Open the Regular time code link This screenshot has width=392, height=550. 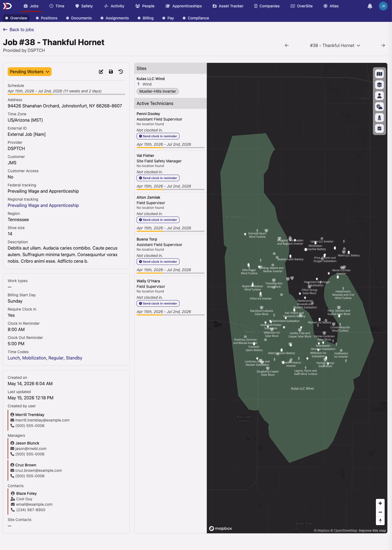tap(56, 358)
